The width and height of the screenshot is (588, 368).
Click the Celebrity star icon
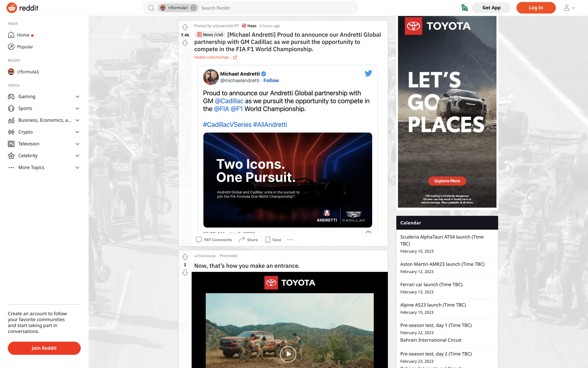[11, 156]
